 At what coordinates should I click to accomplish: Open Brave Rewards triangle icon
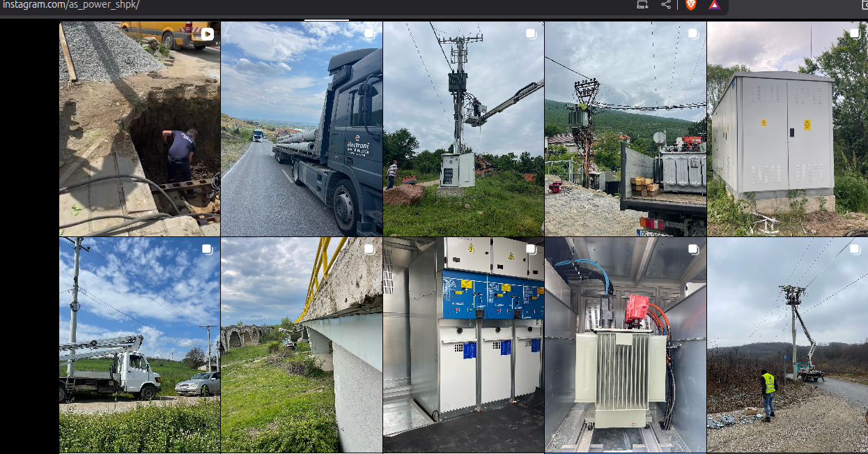(x=713, y=5)
